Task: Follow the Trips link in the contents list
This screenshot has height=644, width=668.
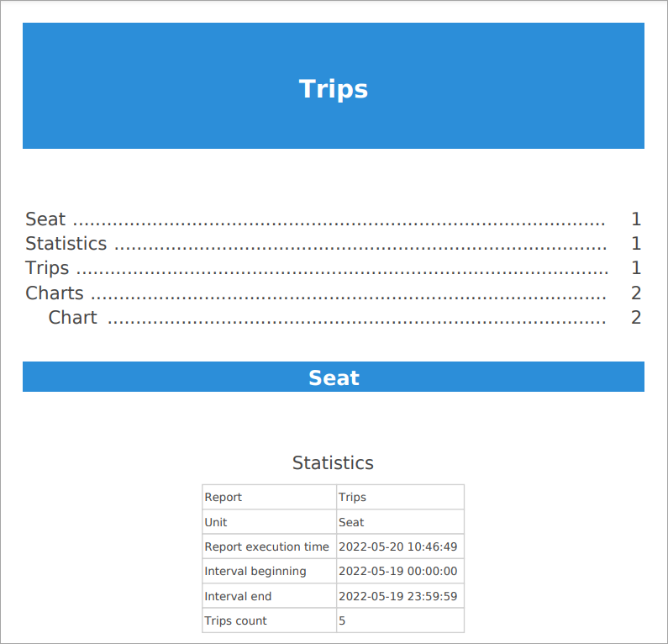Action: [47, 268]
